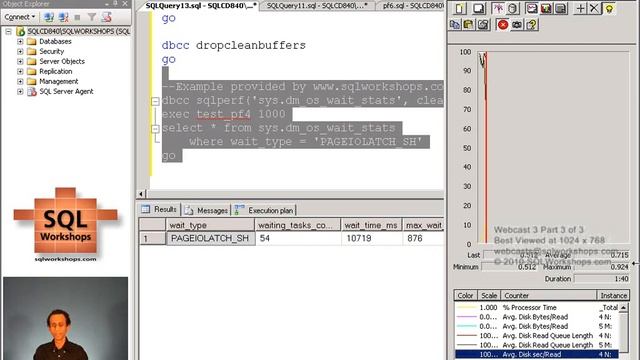The image size is (640, 360).
Task: Open Performance Monitor Help icon
Action: click(531, 25)
